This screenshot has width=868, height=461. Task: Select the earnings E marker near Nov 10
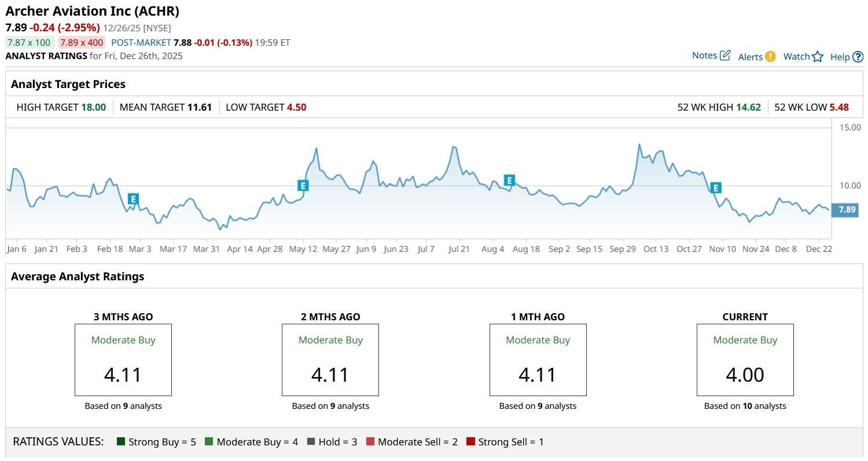(x=716, y=188)
